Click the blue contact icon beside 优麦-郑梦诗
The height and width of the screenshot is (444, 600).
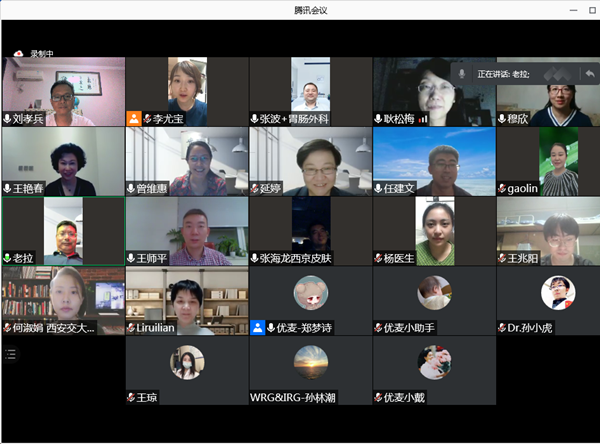coord(258,327)
